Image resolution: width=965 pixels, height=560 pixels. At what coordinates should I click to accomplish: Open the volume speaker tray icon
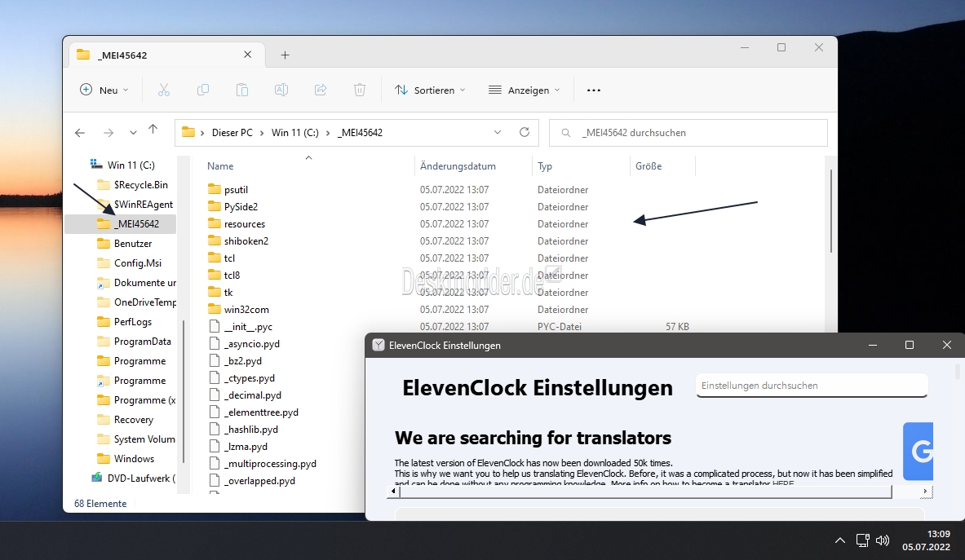click(883, 540)
